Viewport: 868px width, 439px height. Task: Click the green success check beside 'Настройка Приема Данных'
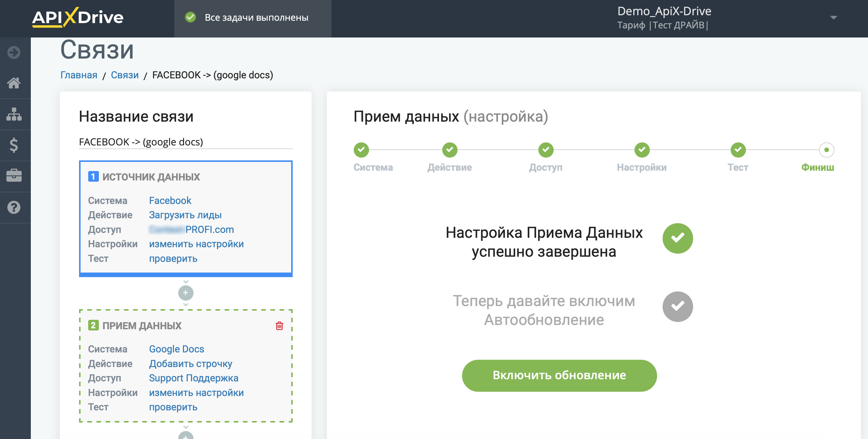coord(677,238)
